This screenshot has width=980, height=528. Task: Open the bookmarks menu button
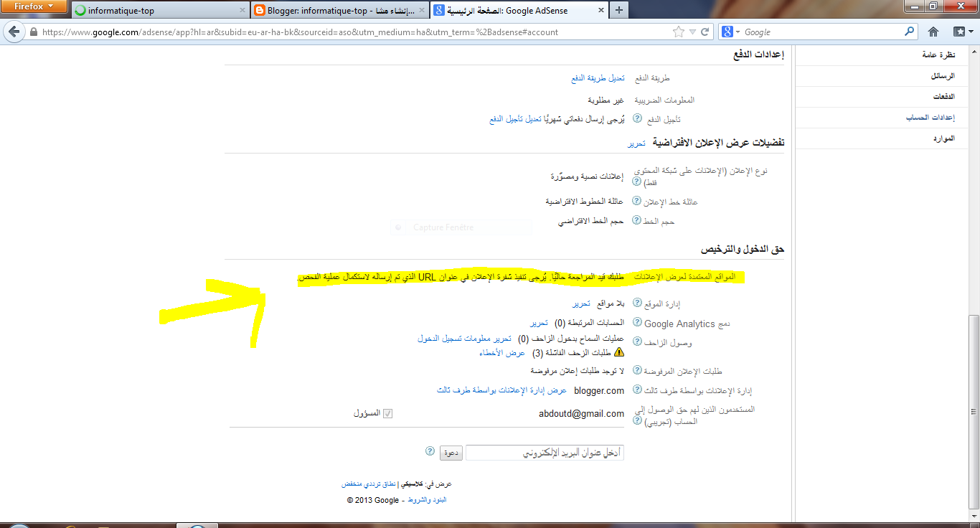tap(962, 32)
